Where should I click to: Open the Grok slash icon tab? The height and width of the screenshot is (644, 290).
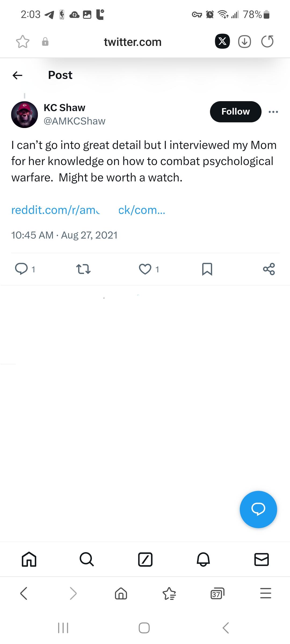click(145, 559)
